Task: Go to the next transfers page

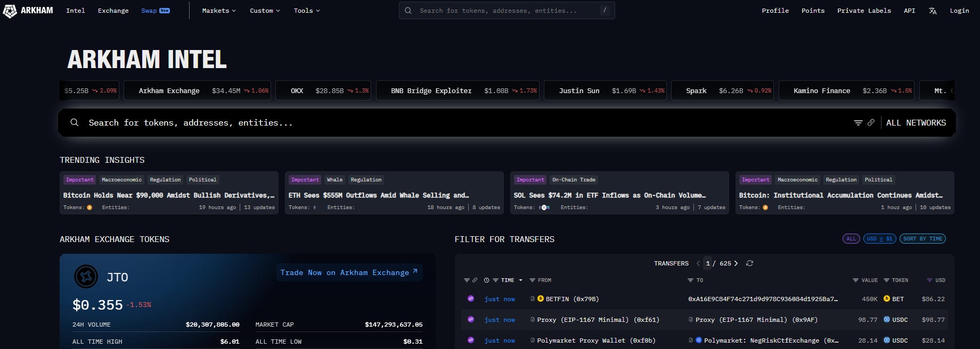Action: [736, 263]
